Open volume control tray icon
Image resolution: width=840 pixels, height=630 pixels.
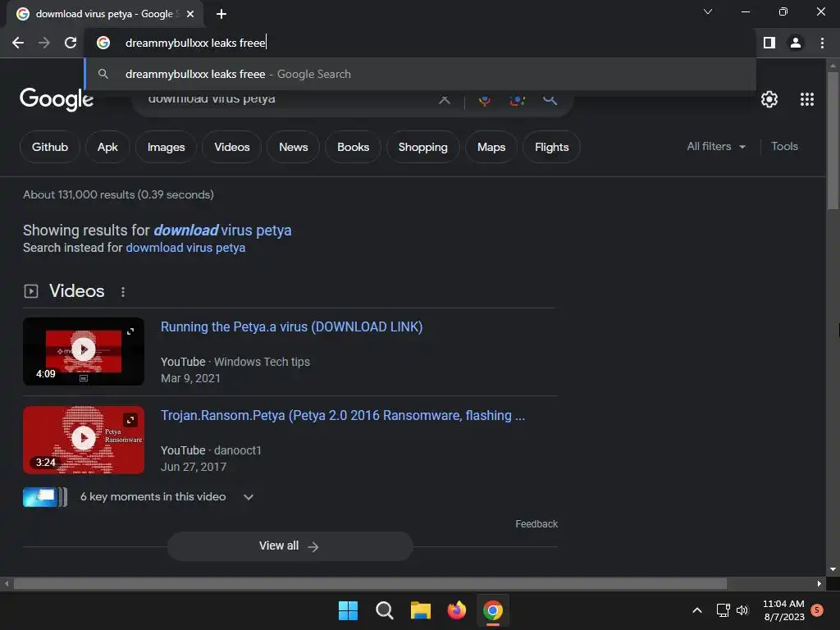742,610
